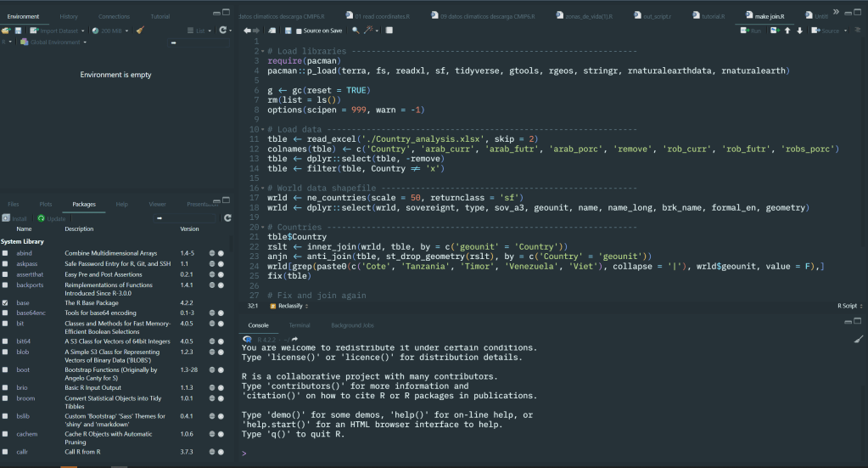Uncheck the base package checkbox
Screen dimensions: 868x468
coord(6,302)
